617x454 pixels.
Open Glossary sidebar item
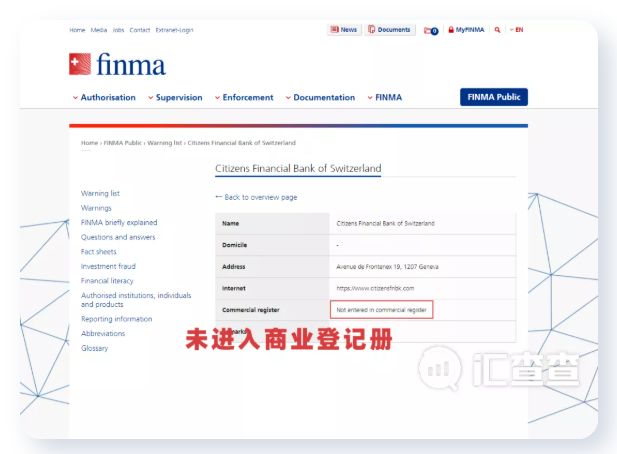coord(94,348)
